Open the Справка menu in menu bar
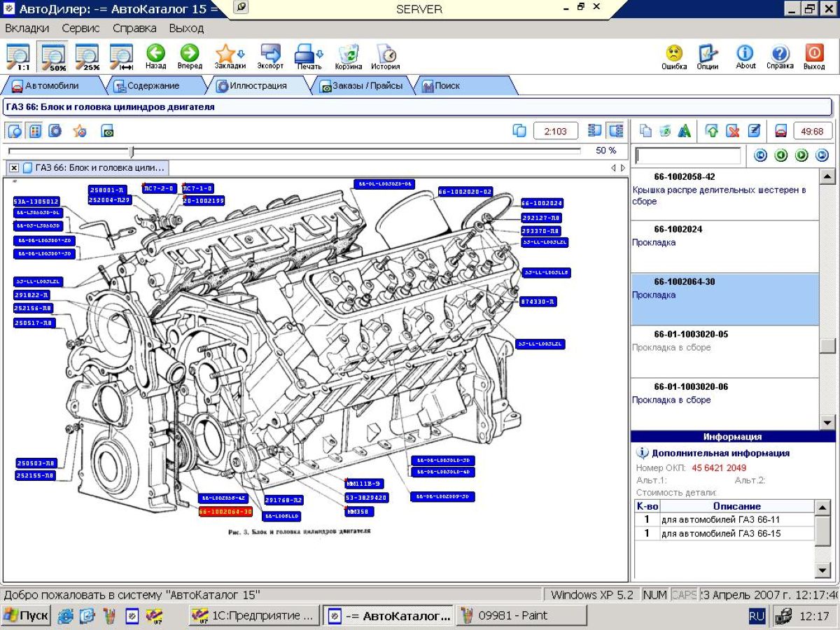The height and width of the screenshot is (630, 840). (x=134, y=29)
